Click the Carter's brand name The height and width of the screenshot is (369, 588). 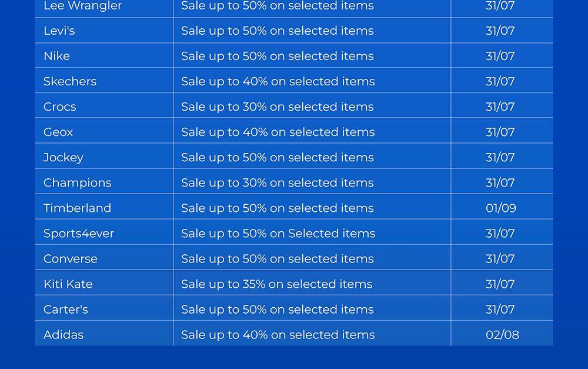pos(66,309)
